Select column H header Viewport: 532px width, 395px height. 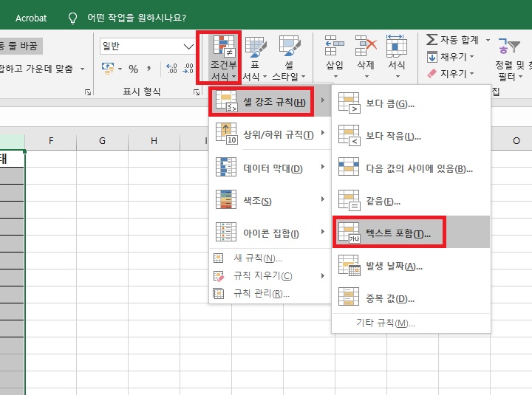tap(154, 141)
